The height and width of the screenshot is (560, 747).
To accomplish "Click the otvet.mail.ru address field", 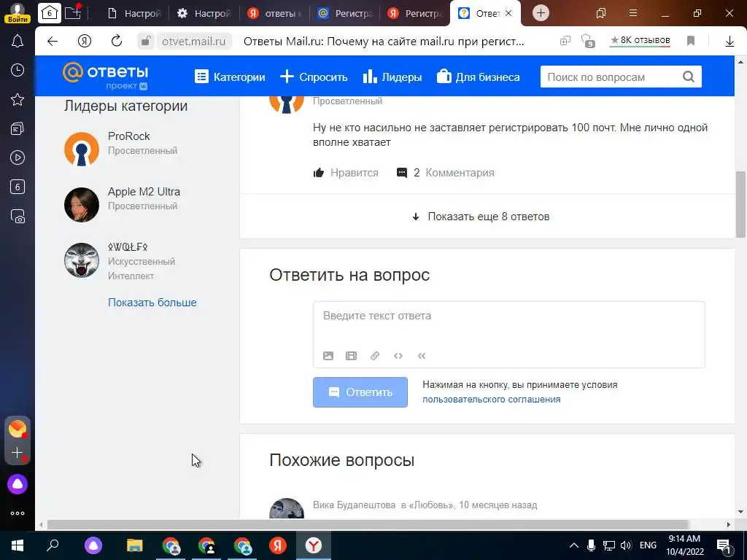I will pos(193,42).
